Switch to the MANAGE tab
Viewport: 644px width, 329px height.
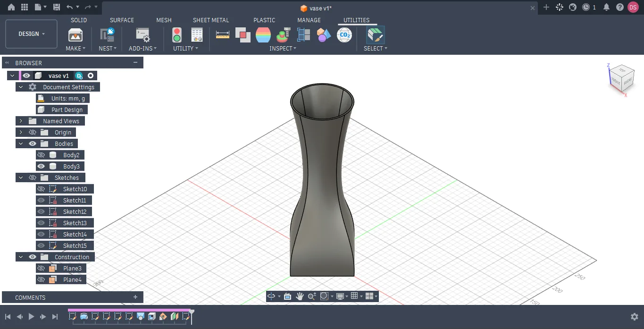coord(309,20)
